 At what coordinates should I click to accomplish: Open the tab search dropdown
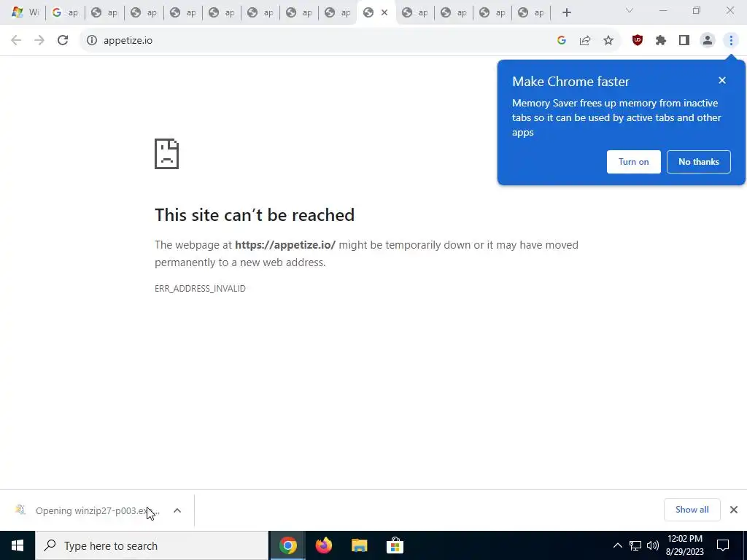(x=630, y=10)
